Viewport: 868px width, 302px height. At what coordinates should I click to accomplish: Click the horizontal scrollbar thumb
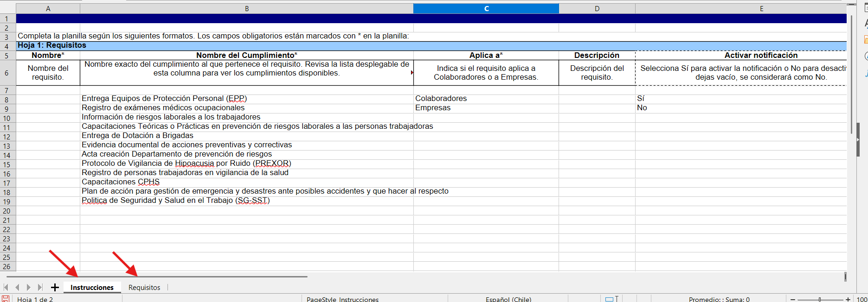click(157, 277)
